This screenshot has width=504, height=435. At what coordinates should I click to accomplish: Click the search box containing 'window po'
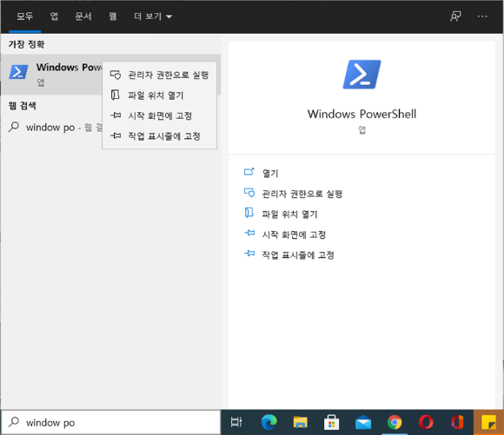click(111, 423)
